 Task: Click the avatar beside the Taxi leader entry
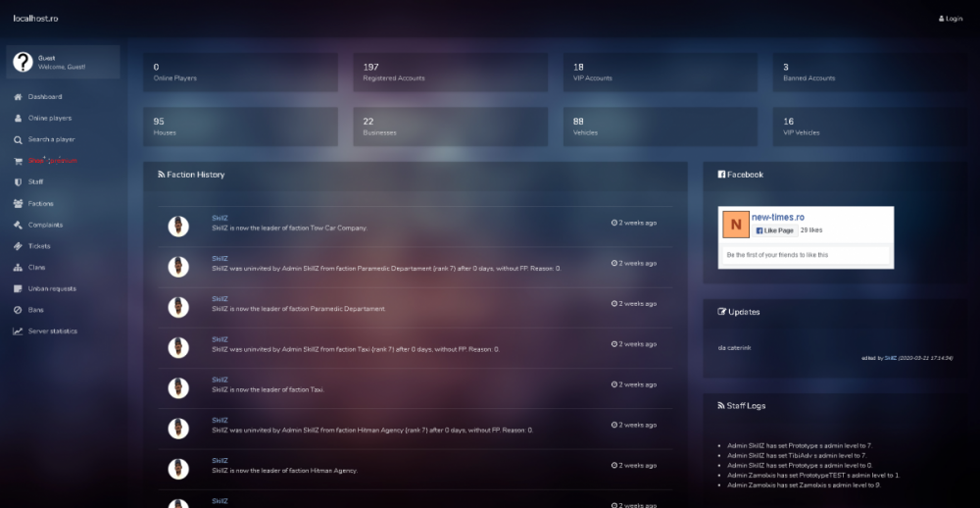point(177,388)
